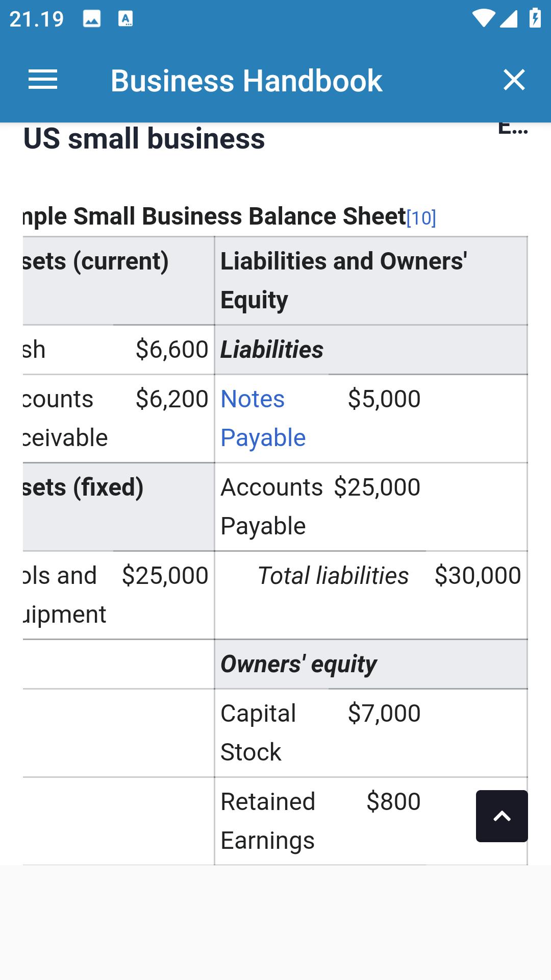Select the Capital Stock $7,000 row
551x980 pixels.
[371, 733]
